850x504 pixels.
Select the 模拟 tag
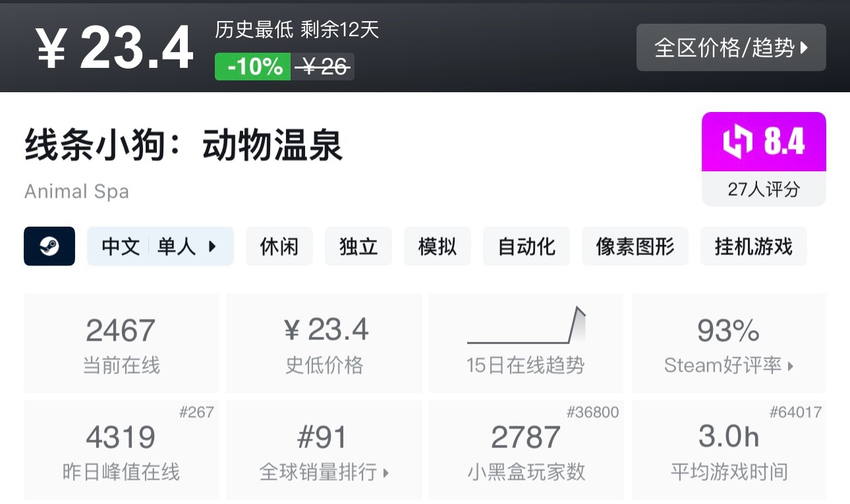[438, 245]
